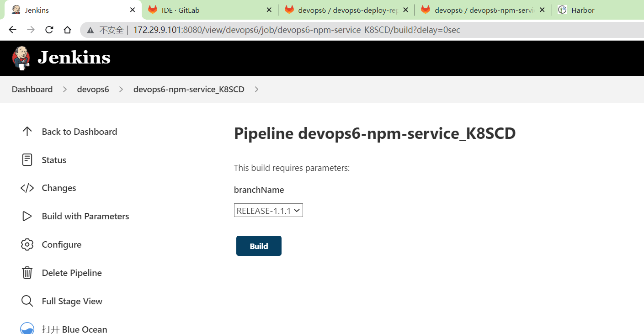Click the blue Build button
Image resolution: width=644 pixels, height=334 pixels.
click(x=259, y=246)
